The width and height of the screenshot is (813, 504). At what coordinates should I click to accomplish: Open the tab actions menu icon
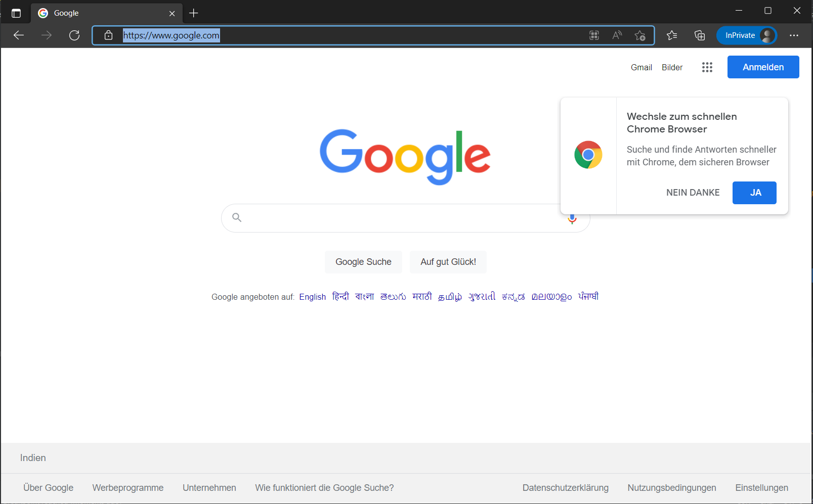[16, 13]
